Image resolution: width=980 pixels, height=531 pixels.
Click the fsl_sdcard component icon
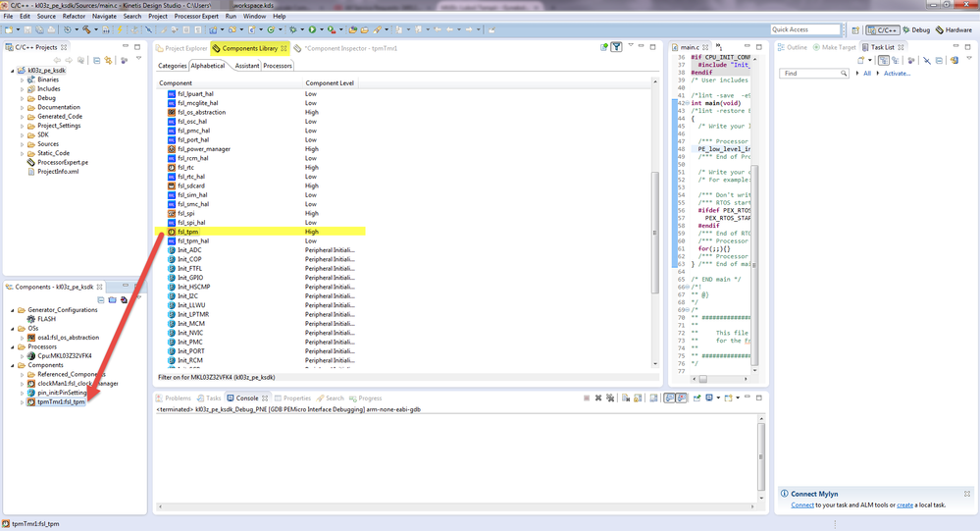coord(172,186)
